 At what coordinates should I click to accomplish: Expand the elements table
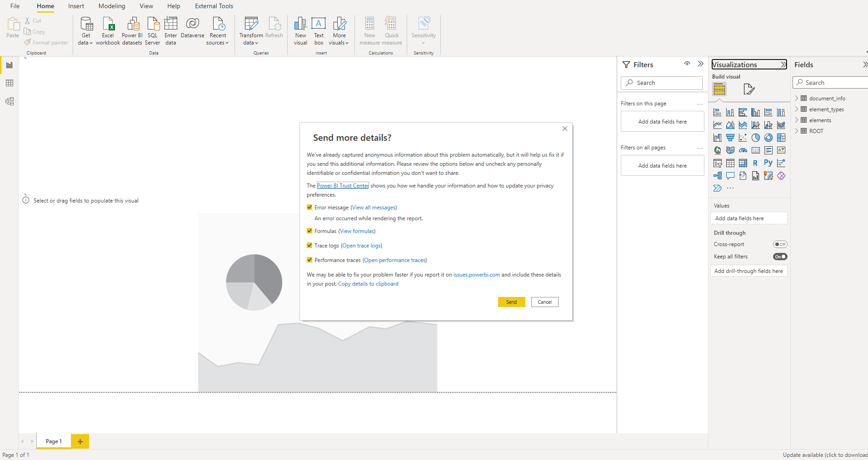click(797, 120)
